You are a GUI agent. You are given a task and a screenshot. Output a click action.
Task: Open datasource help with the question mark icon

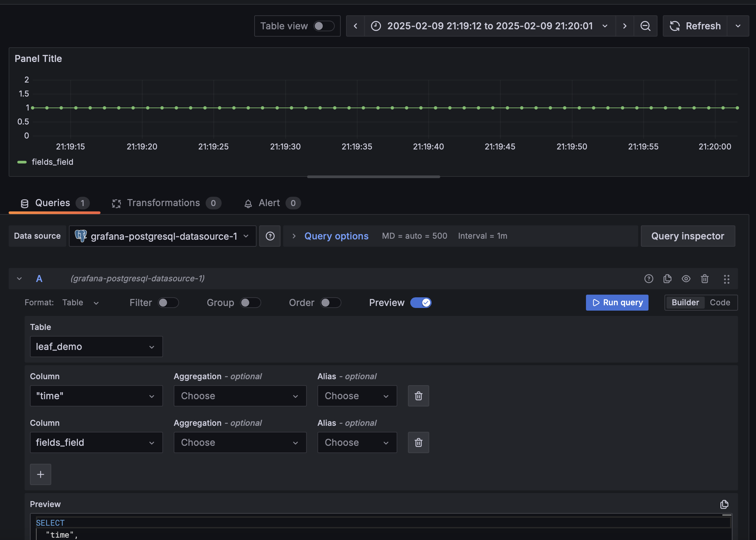(x=270, y=236)
